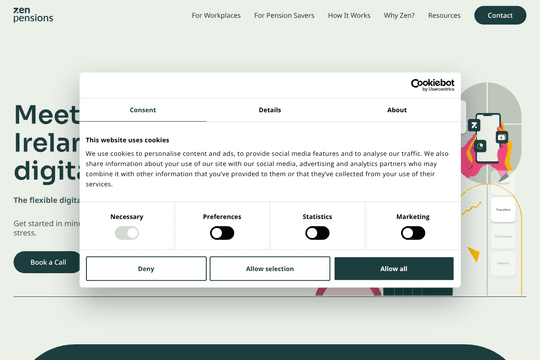Click the 'This website uses cookies' heading
This screenshot has height=360, width=540.
coord(127,140)
